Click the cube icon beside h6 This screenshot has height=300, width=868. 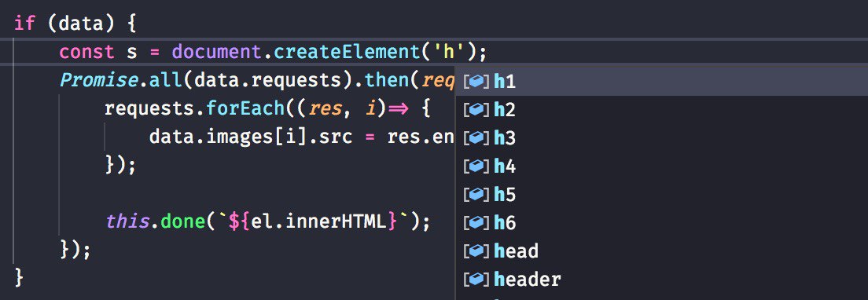click(476, 223)
